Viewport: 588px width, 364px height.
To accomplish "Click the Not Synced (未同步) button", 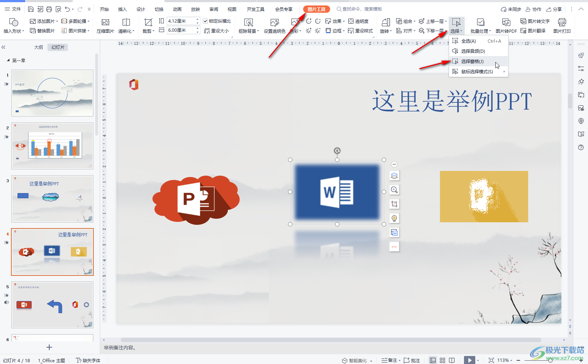I will click(x=511, y=9).
